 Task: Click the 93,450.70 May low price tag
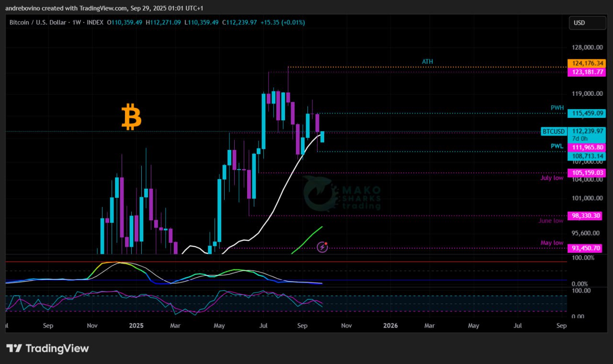586,248
